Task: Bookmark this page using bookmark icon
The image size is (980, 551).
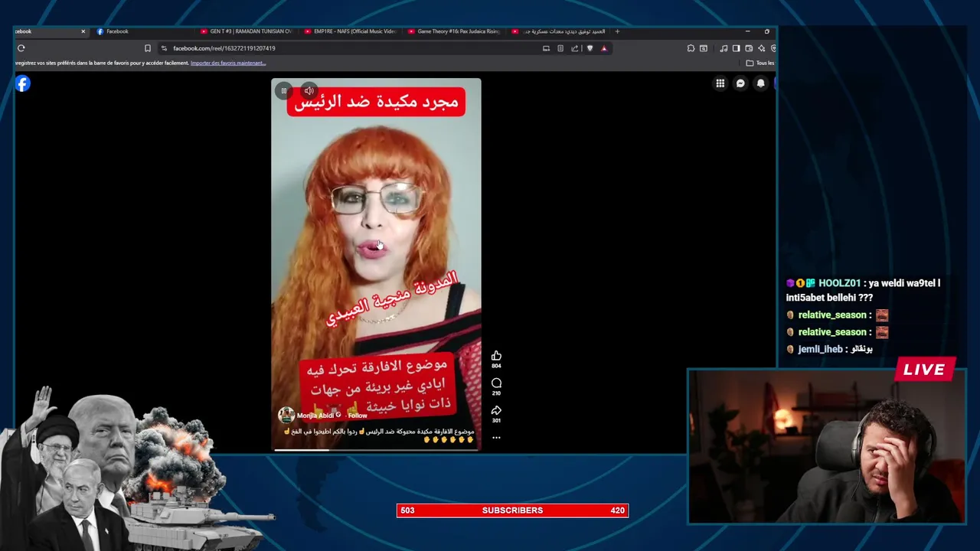Action: [x=148, y=48]
